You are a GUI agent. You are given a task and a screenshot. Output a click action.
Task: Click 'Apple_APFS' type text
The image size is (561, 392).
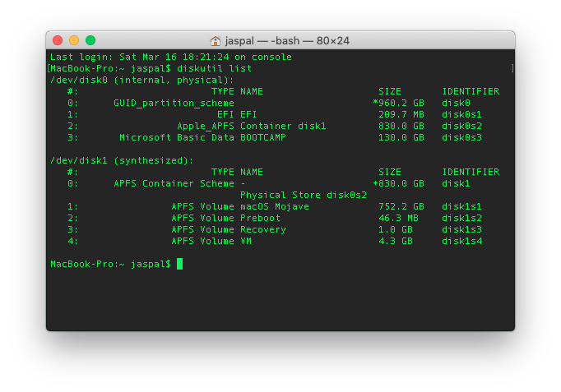click(x=206, y=126)
